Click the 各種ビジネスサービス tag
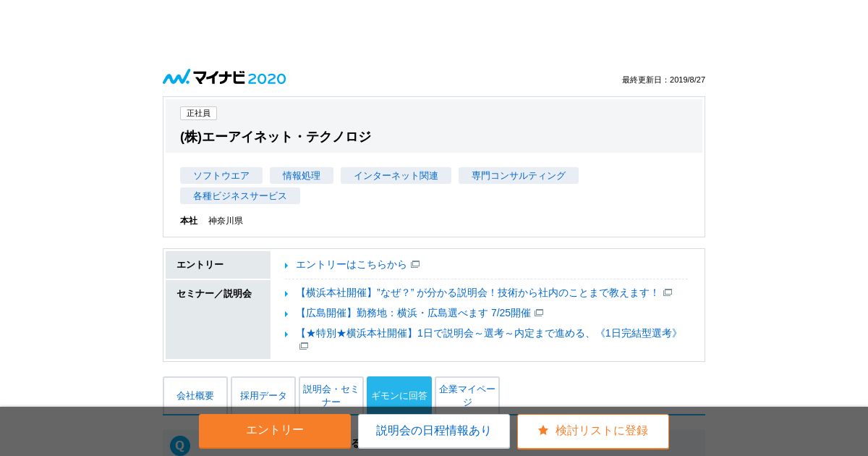The width and height of the screenshot is (868, 456). (240, 195)
